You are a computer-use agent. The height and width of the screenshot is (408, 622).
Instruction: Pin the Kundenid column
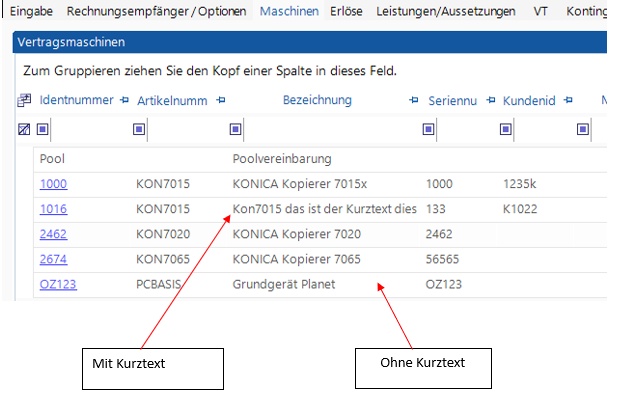coord(568,100)
